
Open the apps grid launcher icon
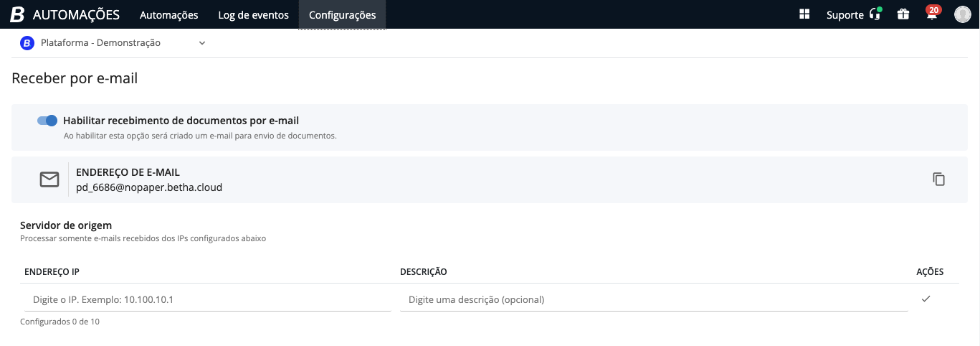pos(804,14)
